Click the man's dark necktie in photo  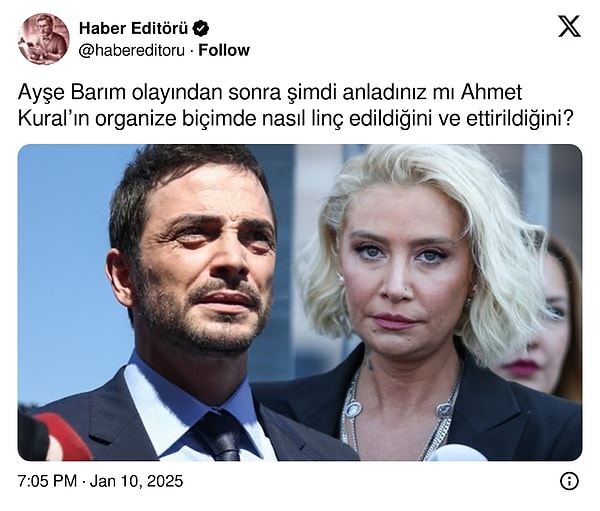point(222,436)
